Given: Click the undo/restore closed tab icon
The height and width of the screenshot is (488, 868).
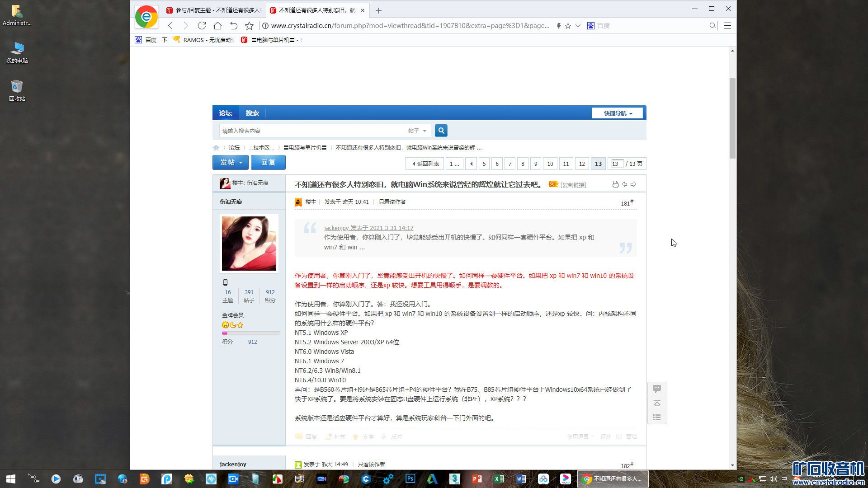Looking at the screenshot, I should (x=233, y=26).
